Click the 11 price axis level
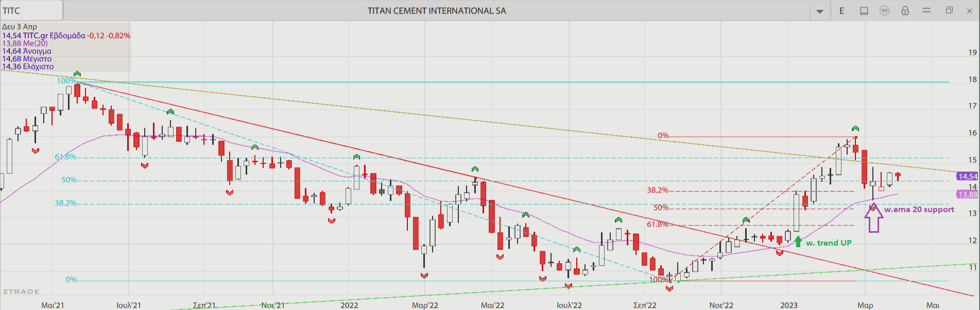The image size is (980, 310). (x=973, y=267)
